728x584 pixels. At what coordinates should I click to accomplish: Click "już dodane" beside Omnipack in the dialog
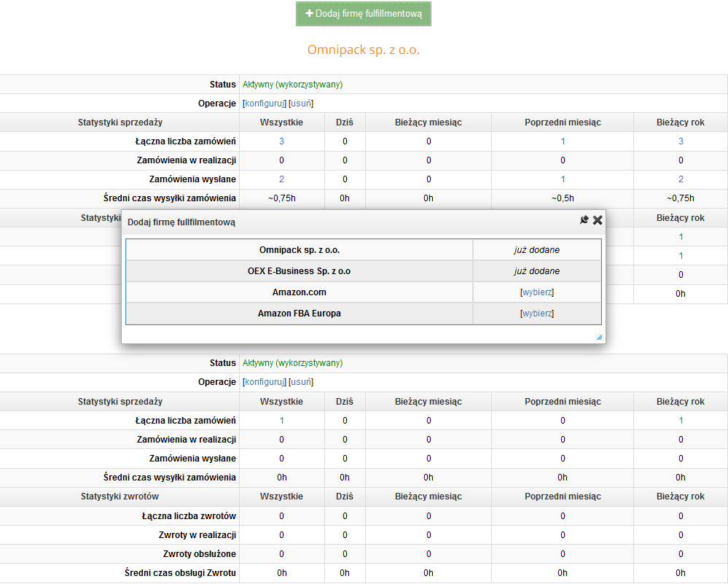pyautogui.click(x=537, y=250)
